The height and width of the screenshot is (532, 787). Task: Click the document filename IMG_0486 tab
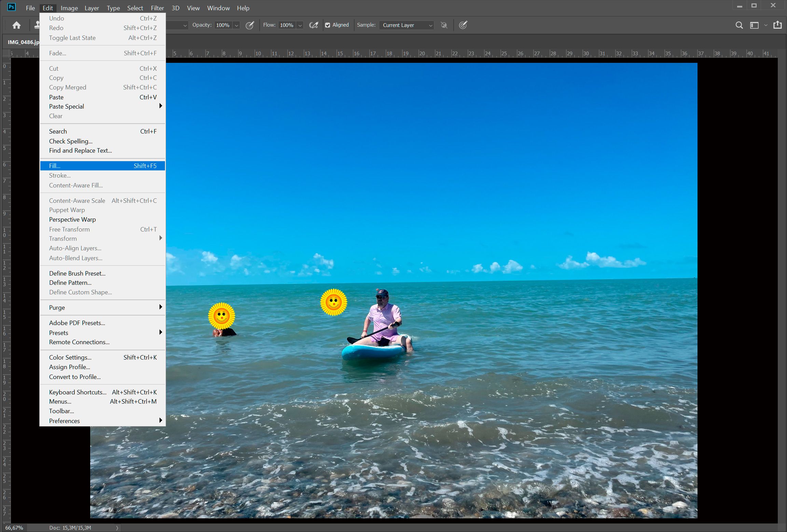pos(24,42)
